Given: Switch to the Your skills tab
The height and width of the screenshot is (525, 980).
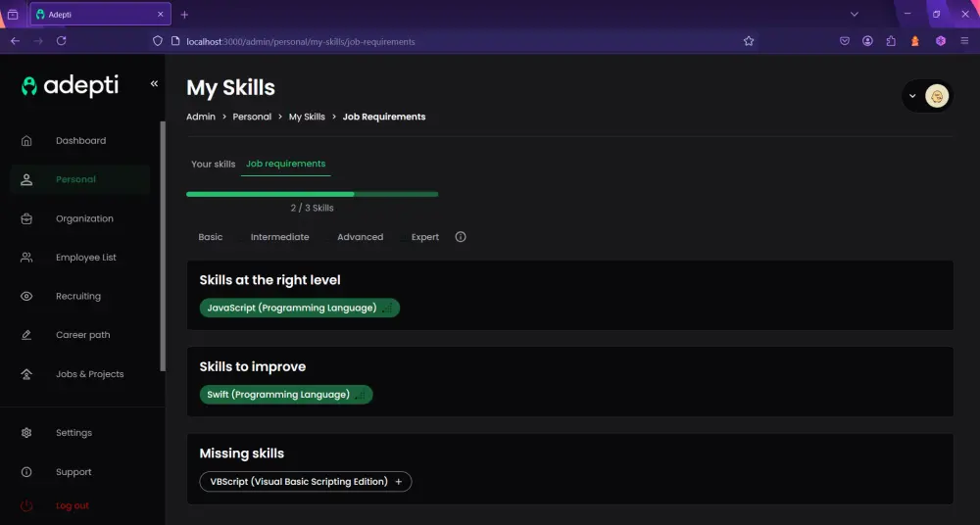Looking at the screenshot, I should pos(213,164).
